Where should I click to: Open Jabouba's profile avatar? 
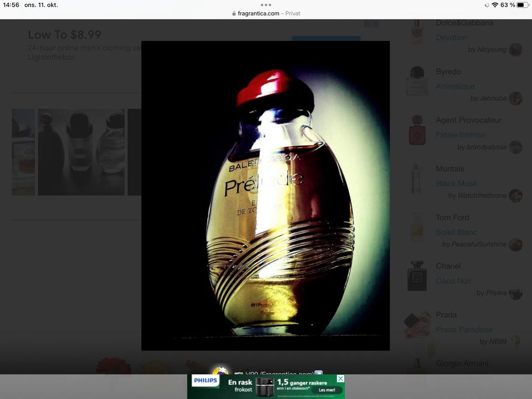coord(516,99)
